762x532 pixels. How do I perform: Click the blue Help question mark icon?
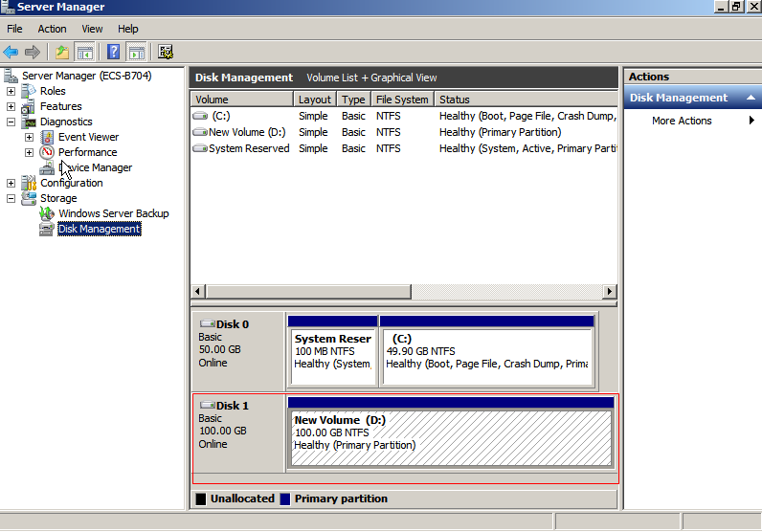pyautogui.click(x=113, y=52)
